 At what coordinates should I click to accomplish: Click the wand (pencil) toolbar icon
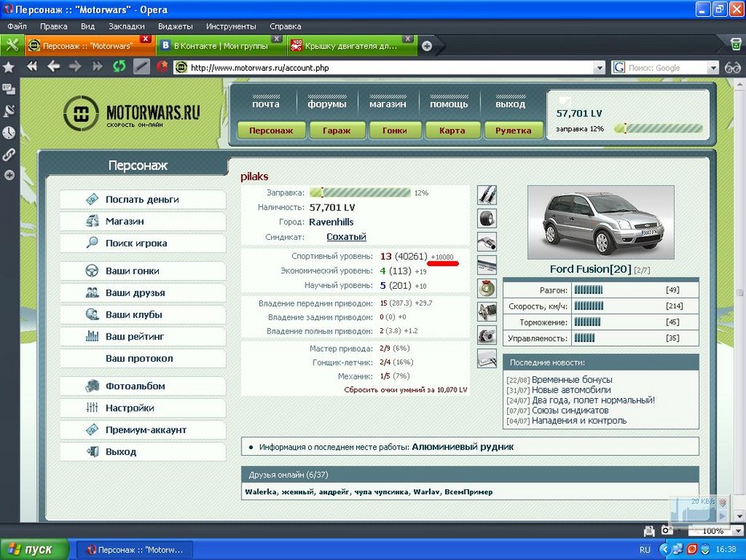coord(141,67)
